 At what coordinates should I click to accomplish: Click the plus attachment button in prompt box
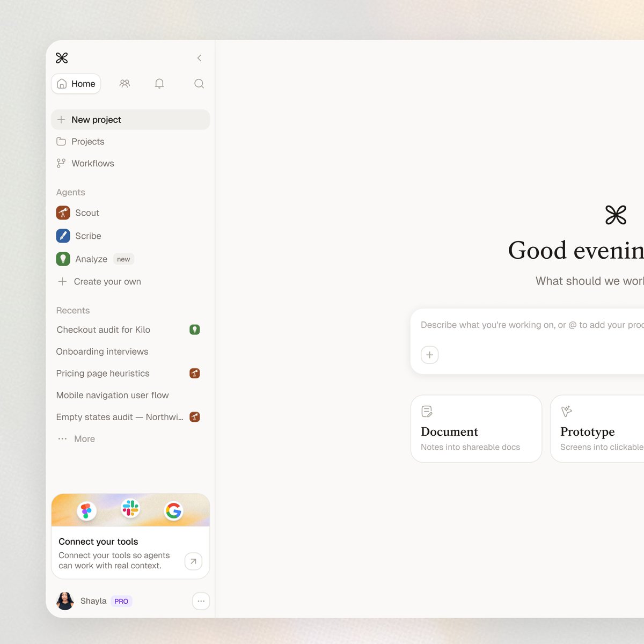pos(429,355)
